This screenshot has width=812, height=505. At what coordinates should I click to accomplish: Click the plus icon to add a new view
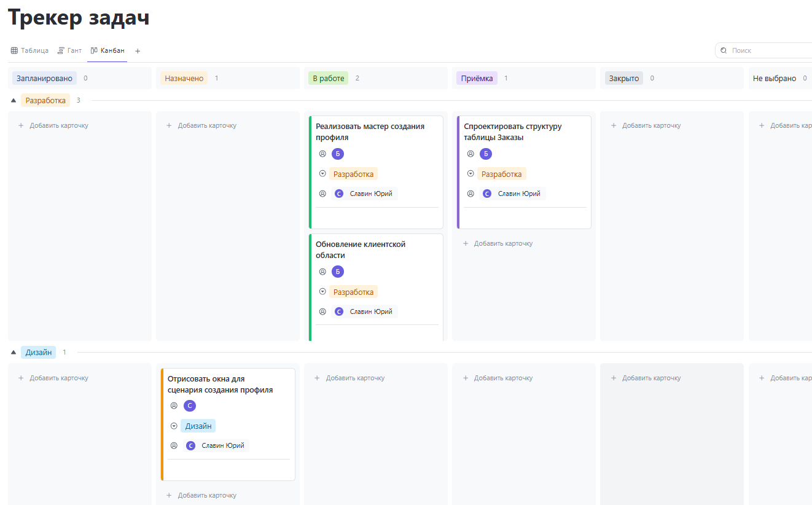(138, 51)
